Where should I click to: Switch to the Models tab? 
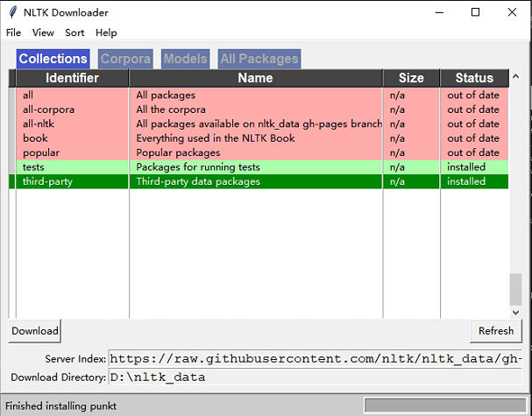185,59
